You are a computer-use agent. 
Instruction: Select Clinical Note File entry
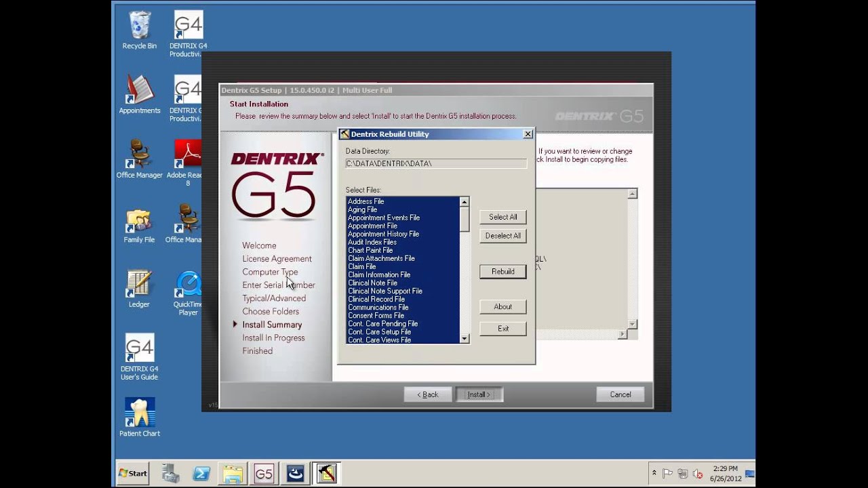pos(403,283)
